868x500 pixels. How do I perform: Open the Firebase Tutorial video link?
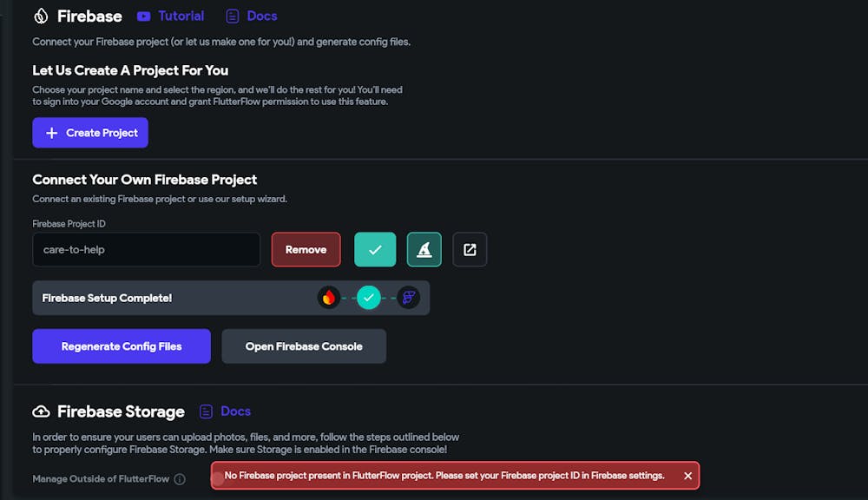click(170, 16)
